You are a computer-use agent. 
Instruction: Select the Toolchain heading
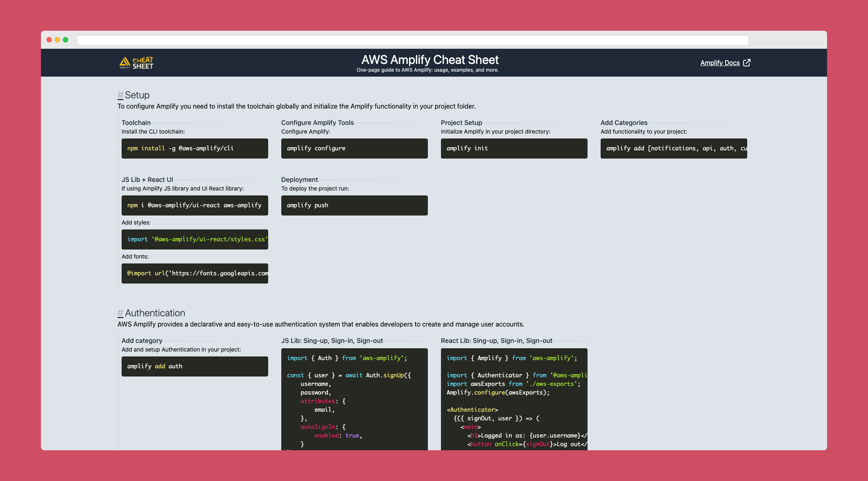tap(136, 123)
